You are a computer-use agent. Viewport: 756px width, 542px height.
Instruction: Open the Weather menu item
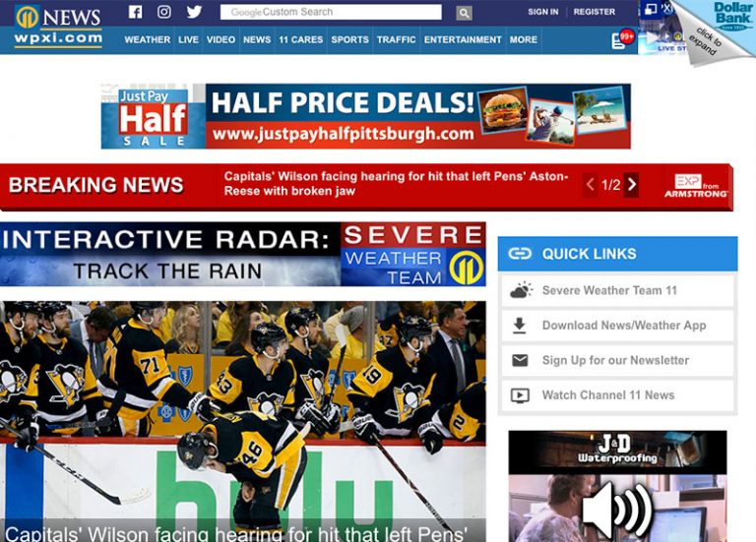tap(148, 40)
